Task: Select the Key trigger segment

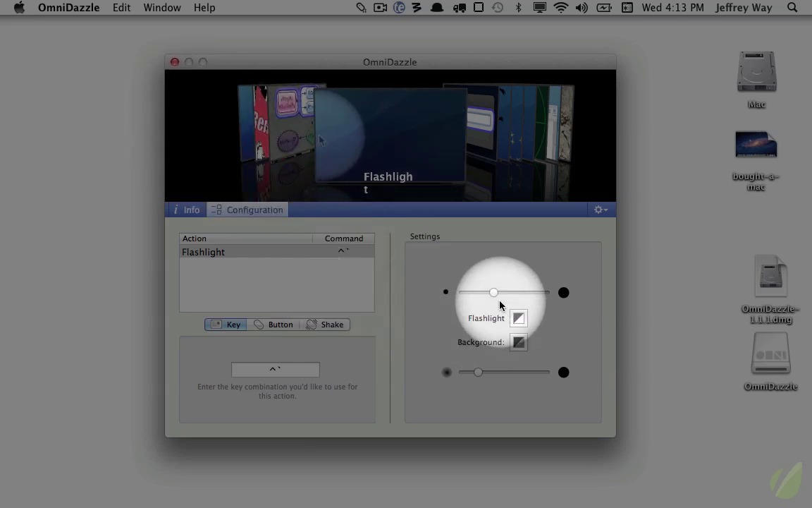Action: [x=226, y=325]
